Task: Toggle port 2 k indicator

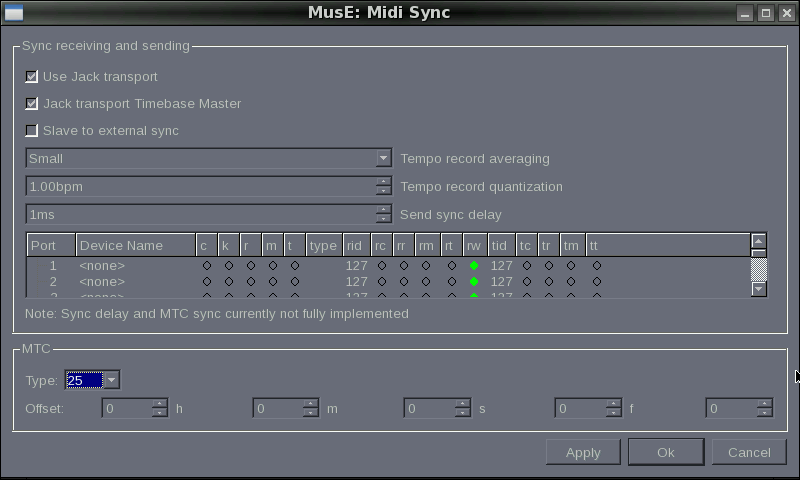Action: point(229,281)
